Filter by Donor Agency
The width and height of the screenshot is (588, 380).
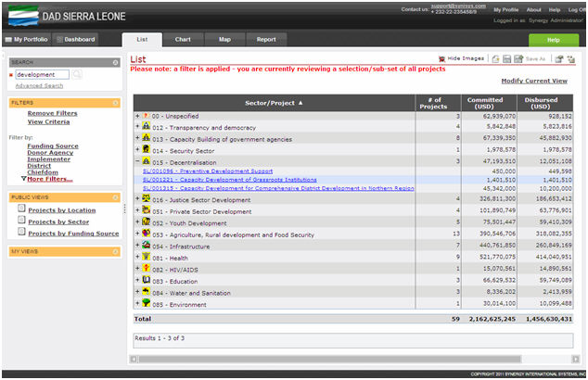(50, 153)
